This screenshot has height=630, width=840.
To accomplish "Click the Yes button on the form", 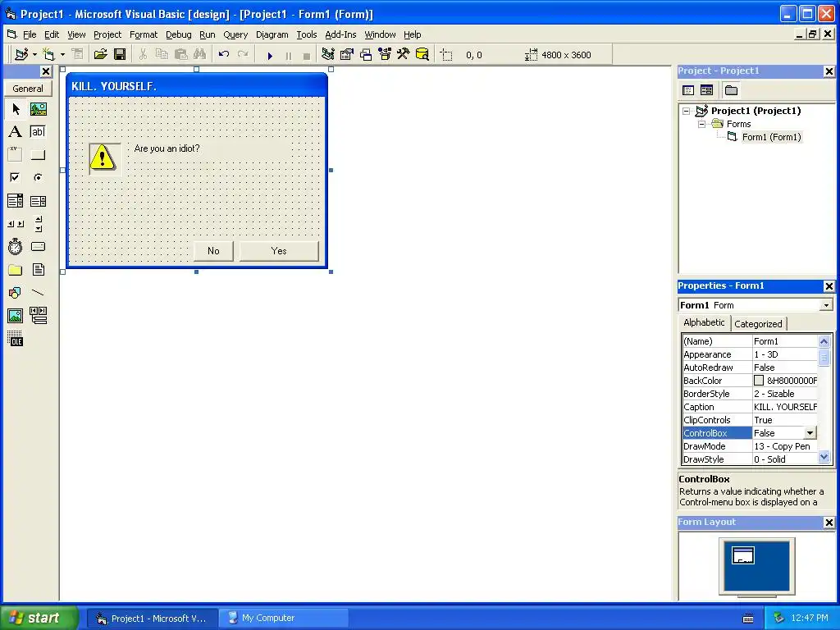I will pyautogui.click(x=279, y=251).
